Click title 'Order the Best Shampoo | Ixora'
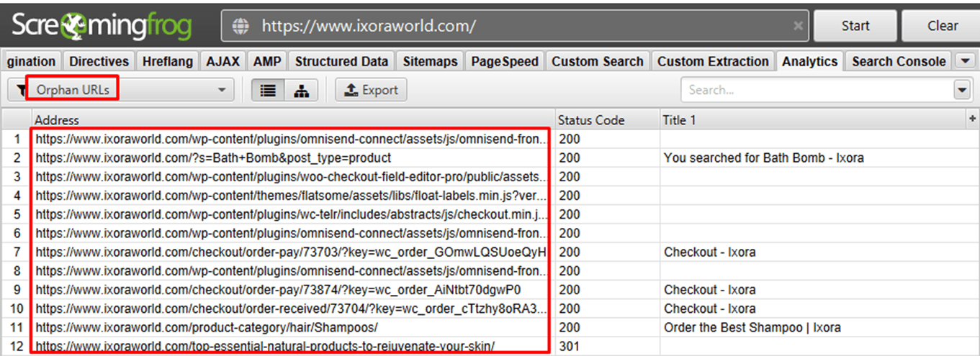The image size is (980, 356). 752,327
